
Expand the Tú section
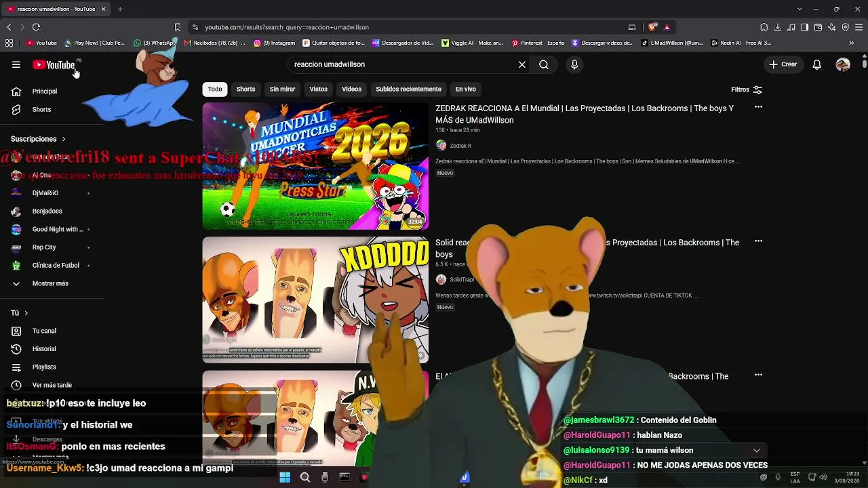19,313
